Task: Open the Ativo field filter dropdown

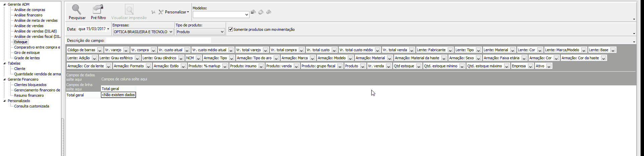Action: [549, 66]
